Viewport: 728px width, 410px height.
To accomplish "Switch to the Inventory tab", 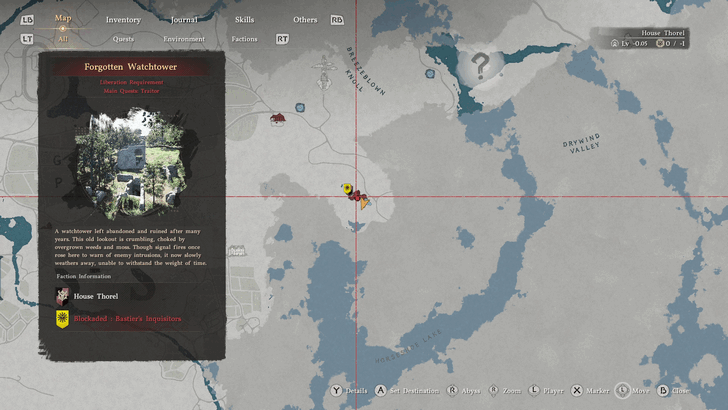I will 123,20.
